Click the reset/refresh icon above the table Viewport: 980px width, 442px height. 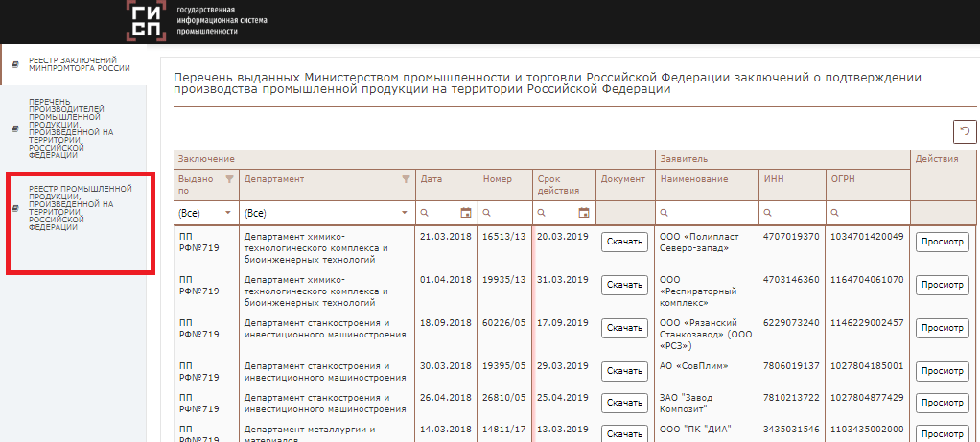964,131
